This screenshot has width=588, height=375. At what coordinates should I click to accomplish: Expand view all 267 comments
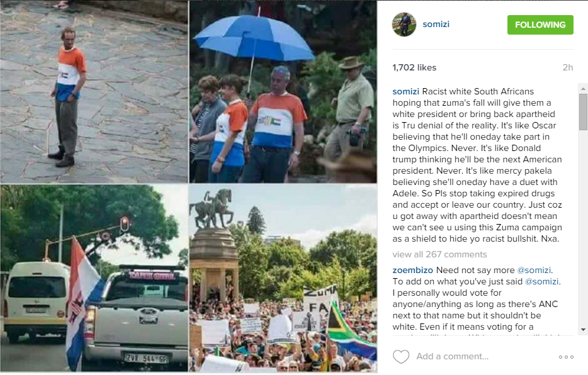click(x=439, y=254)
